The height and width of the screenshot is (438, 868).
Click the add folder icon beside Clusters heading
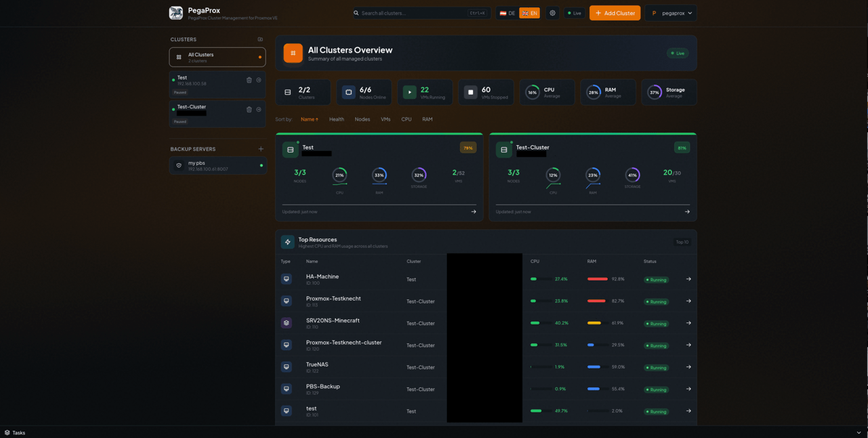pos(260,40)
